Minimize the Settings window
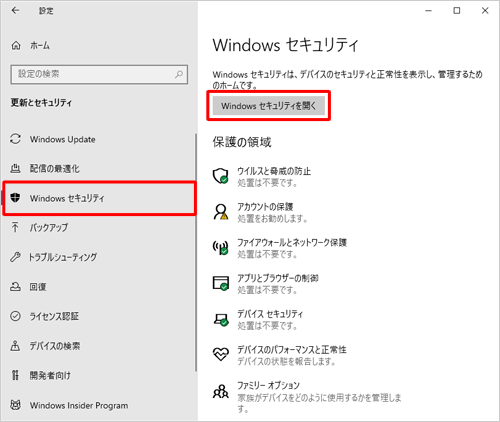 click(x=428, y=11)
